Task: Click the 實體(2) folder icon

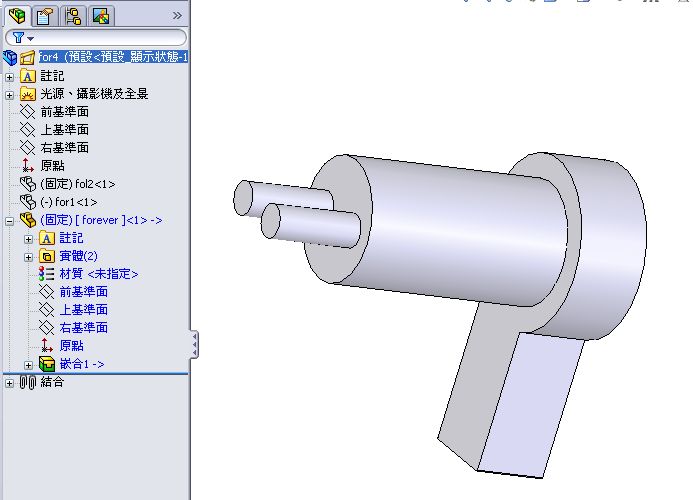Action: click(x=46, y=256)
